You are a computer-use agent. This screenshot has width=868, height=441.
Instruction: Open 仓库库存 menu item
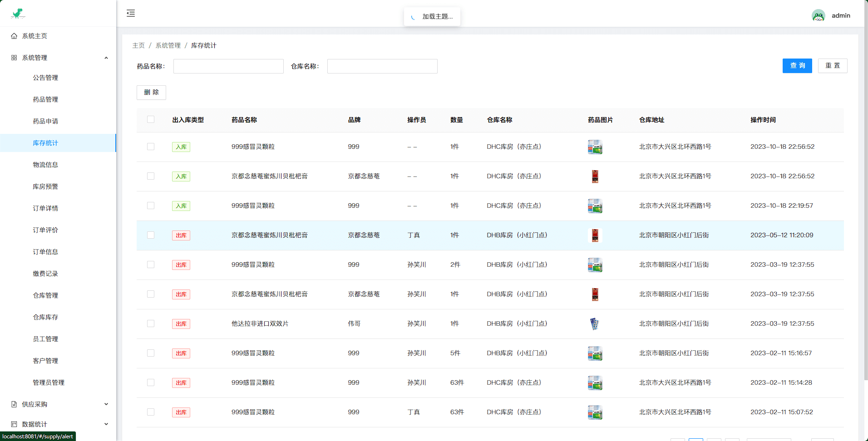coord(58,317)
